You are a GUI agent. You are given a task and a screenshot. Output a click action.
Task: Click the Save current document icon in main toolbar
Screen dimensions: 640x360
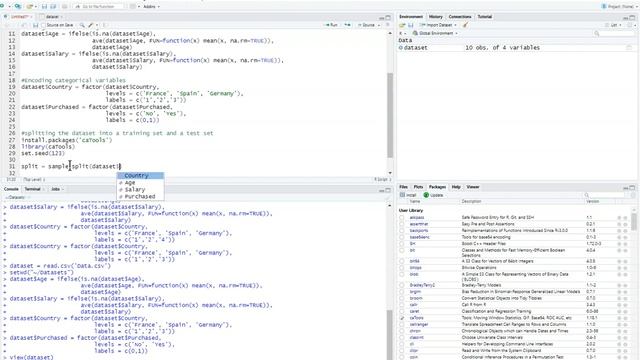(44, 7)
